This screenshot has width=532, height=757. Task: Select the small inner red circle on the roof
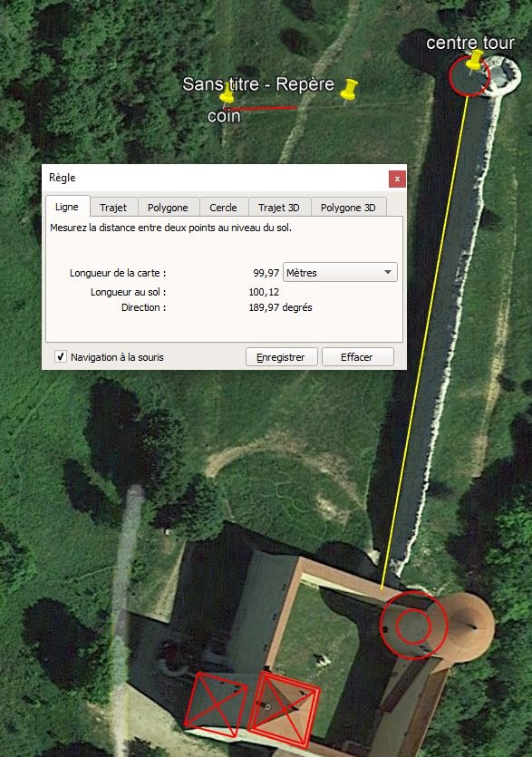(x=413, y=626)
